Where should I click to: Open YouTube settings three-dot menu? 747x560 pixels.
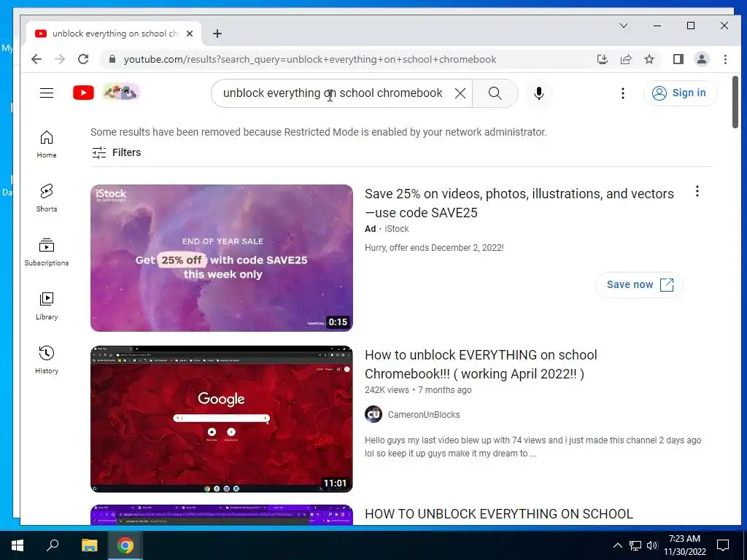(x=623, y=93)
